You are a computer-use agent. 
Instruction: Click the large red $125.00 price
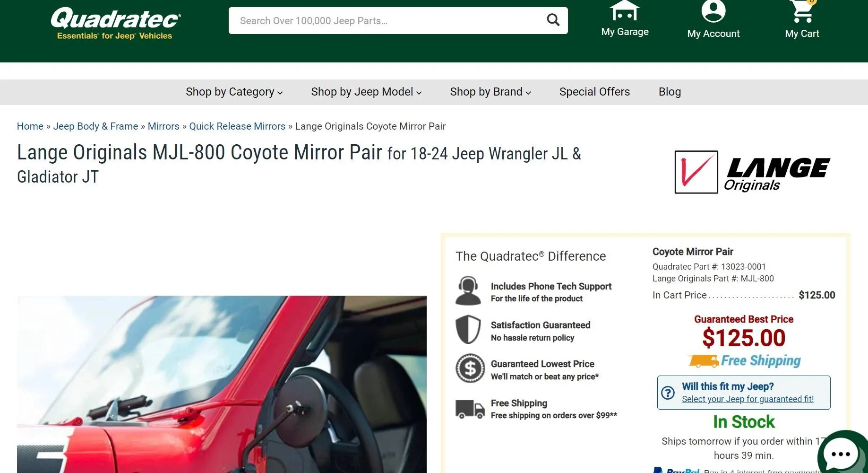pos(744,338)
